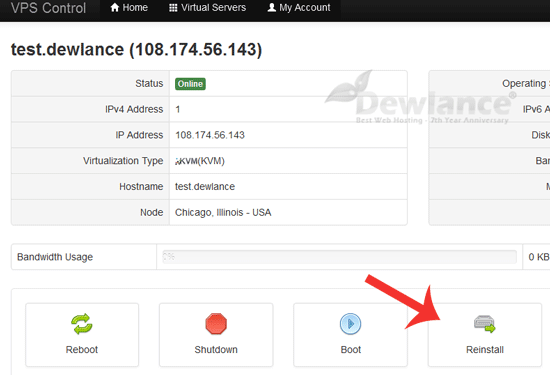Click the IP Address value 108.174.56.143
The image size is (550, 375).
210,135
